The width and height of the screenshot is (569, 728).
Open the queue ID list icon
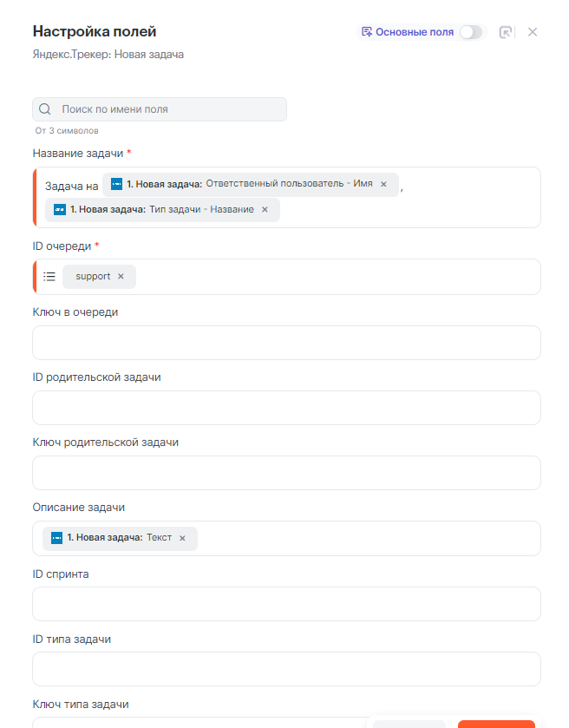[49, 276]
